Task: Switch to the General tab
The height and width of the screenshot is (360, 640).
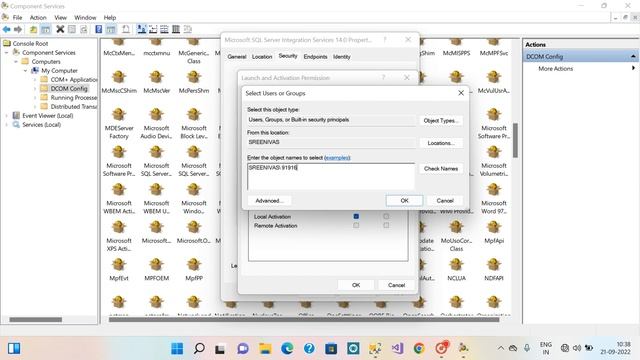Action: 237,57
